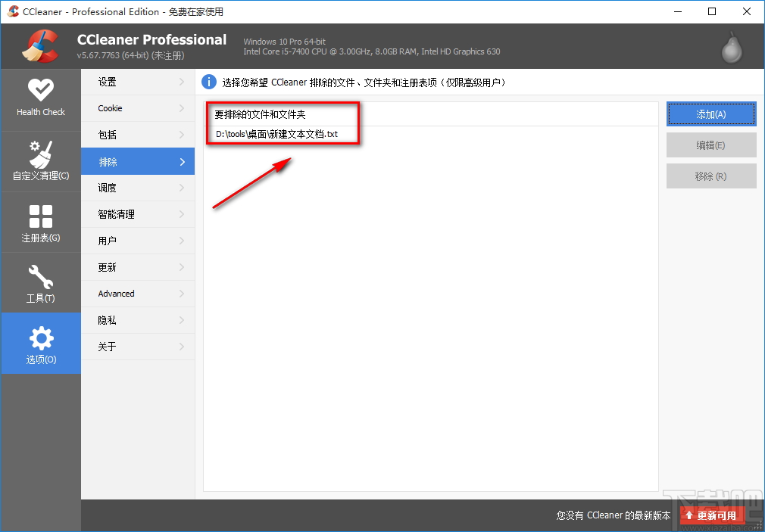Click chevron next to 智能清理
Image resolution: width=765 pixels, height=532 pixels.
coord(182,214)
